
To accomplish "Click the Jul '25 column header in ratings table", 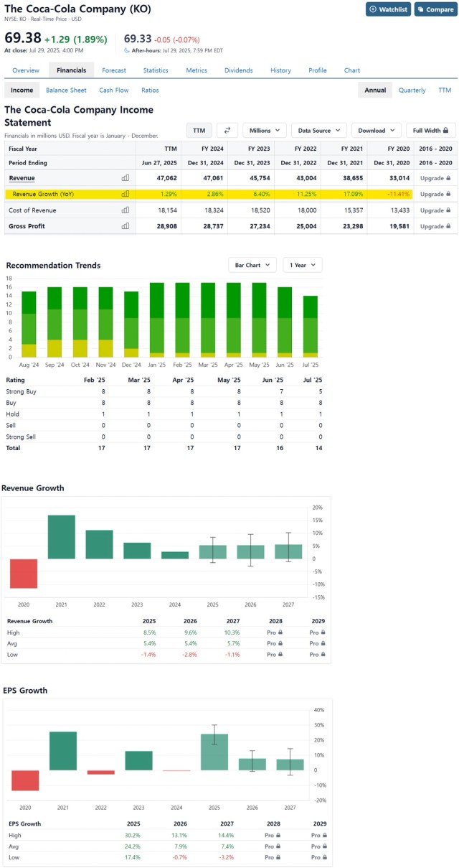I will coord(314,379).
